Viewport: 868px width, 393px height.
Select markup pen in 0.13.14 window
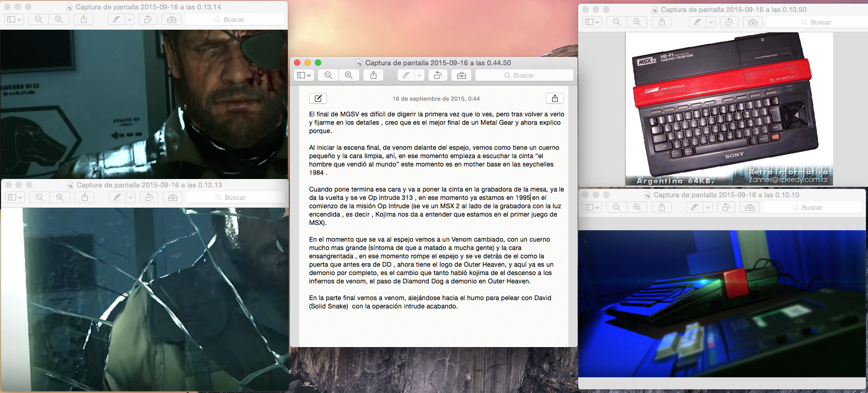(x=116, y=19)
